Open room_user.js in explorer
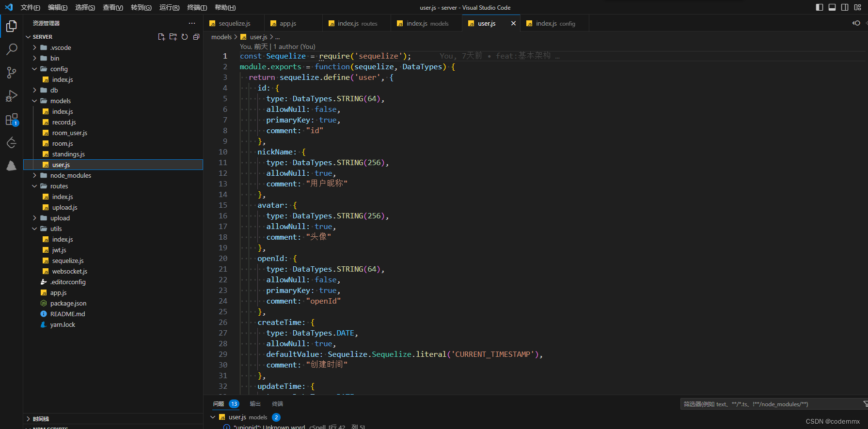The height and width of the screenshot is (429, 868). pyautogui.click(x=70, y=133)
